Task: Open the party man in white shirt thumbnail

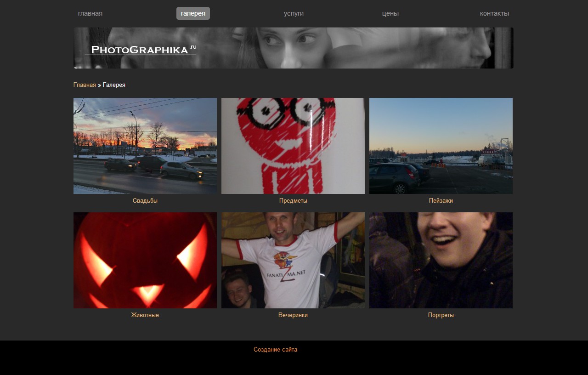Action: [293, 260]
